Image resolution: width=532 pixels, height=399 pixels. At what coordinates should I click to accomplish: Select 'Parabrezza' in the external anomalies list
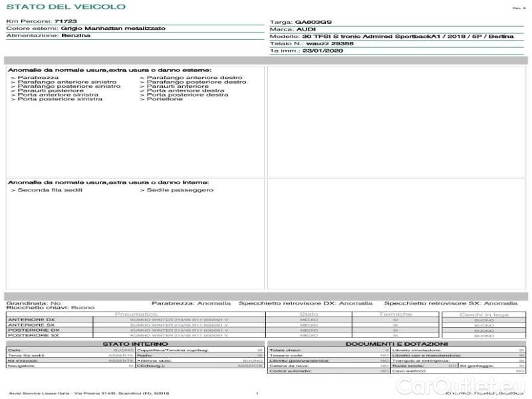38,77
